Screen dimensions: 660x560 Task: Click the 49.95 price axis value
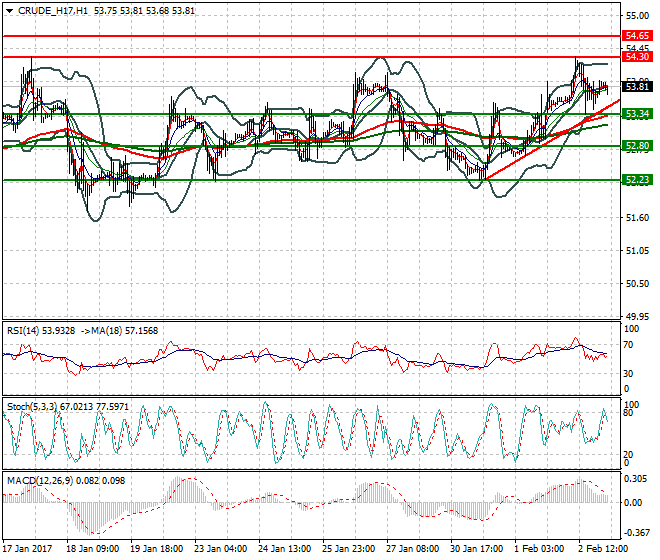[637, 317]
